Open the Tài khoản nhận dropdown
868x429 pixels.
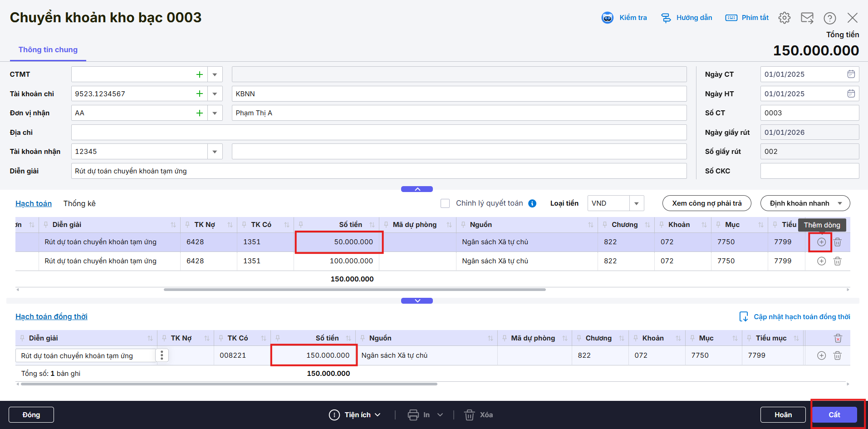click(x=215, y=152)
